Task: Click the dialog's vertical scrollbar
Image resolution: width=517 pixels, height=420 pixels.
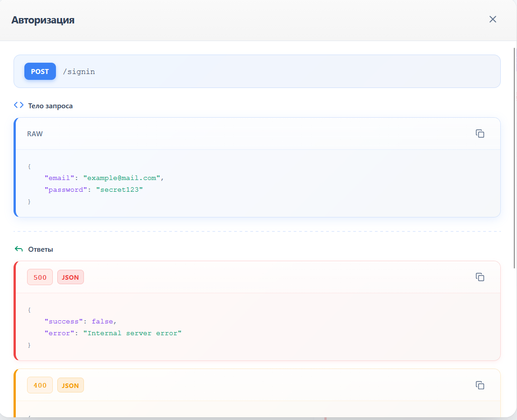Action: 514,158
